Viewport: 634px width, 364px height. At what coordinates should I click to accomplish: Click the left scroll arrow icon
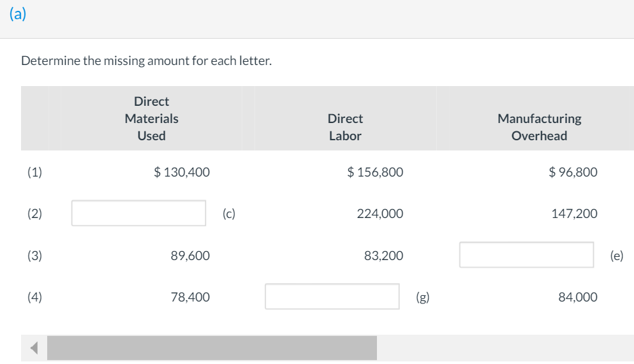click(x=34, y=348)
